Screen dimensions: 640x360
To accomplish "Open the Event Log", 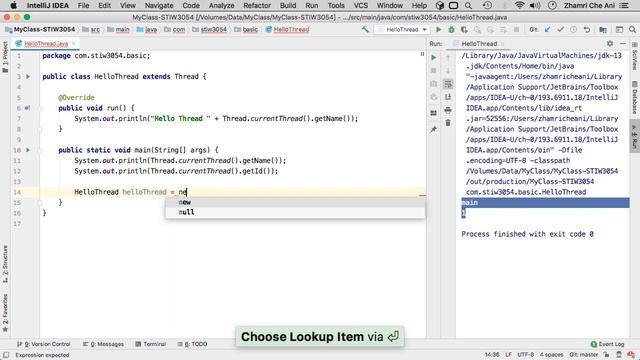I will [x=607, y=344].
